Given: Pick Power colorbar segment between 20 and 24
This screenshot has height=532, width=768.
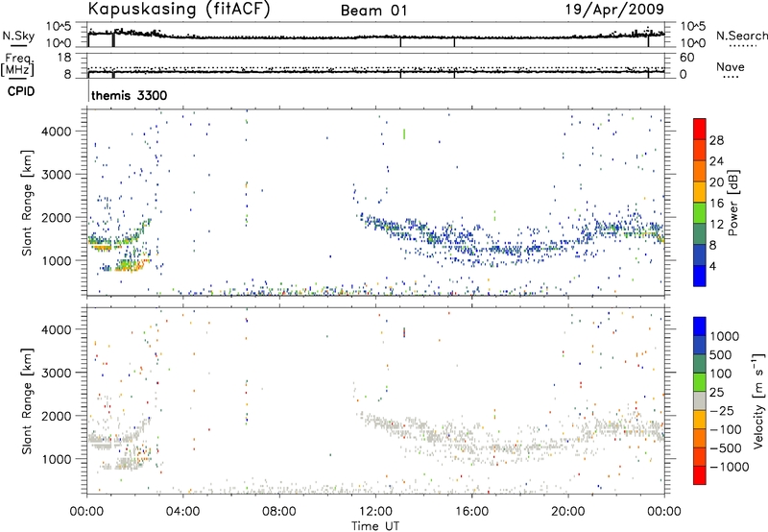Looking at the screenshot, I should [700, 171].
